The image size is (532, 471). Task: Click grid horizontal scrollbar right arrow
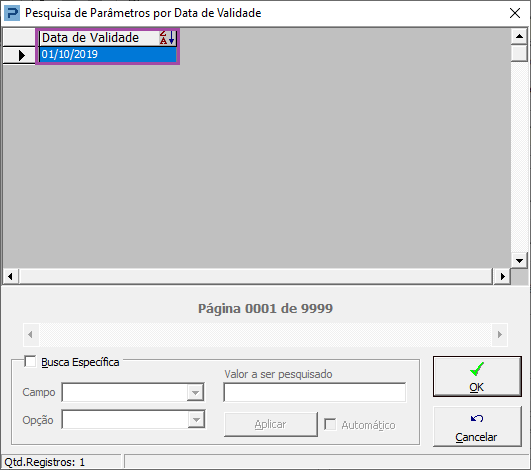click(502, 277)
